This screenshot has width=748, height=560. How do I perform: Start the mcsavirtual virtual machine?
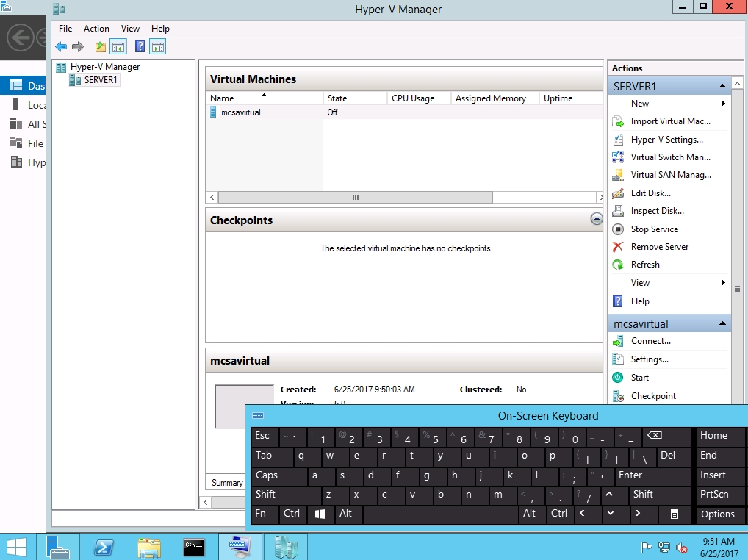click(639, 378)
